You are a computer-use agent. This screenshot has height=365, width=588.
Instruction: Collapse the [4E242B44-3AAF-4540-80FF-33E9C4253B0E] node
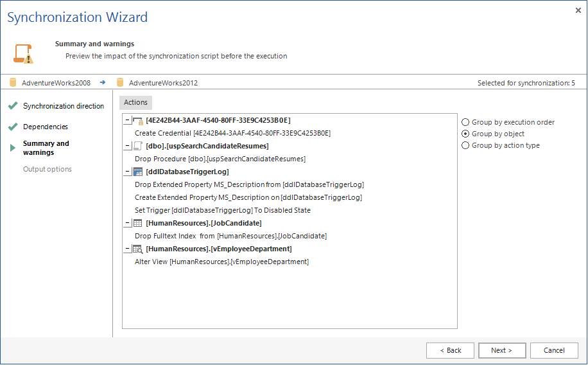[x=128, y=121]
